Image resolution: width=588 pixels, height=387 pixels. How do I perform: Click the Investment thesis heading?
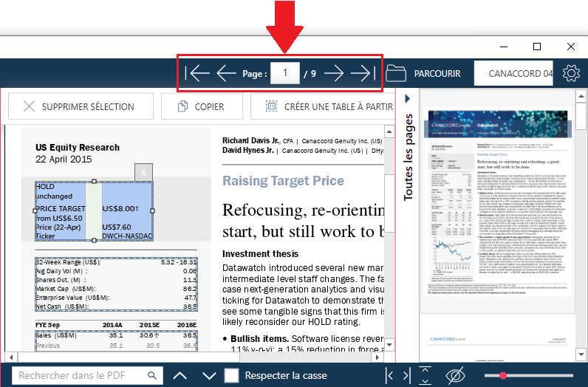pyautogui.click(x=260, y=254)
